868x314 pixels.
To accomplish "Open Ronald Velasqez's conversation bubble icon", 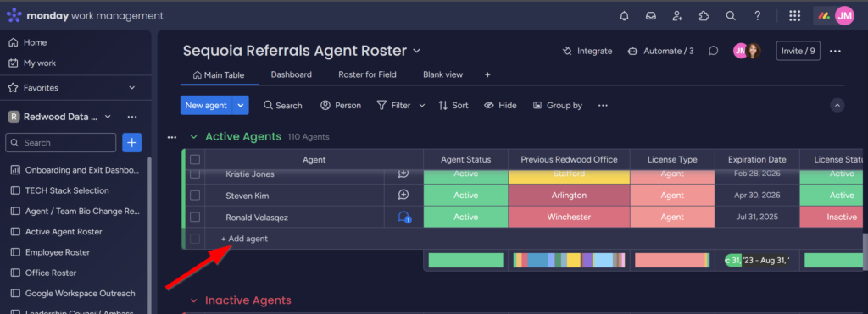I will tap(404, 218).
